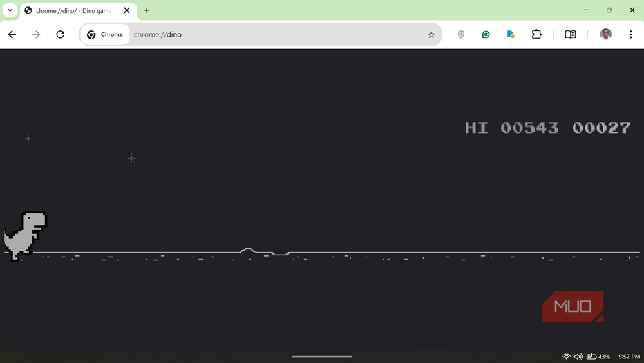Open the shield extension icon

(461, 35)
